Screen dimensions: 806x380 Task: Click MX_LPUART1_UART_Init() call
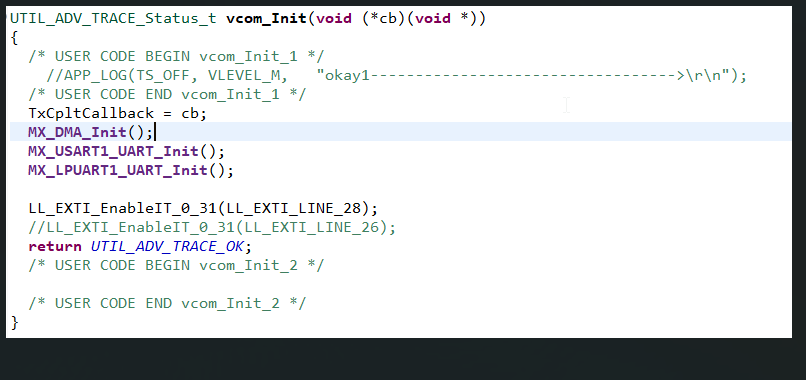click(x=131, y=170)
